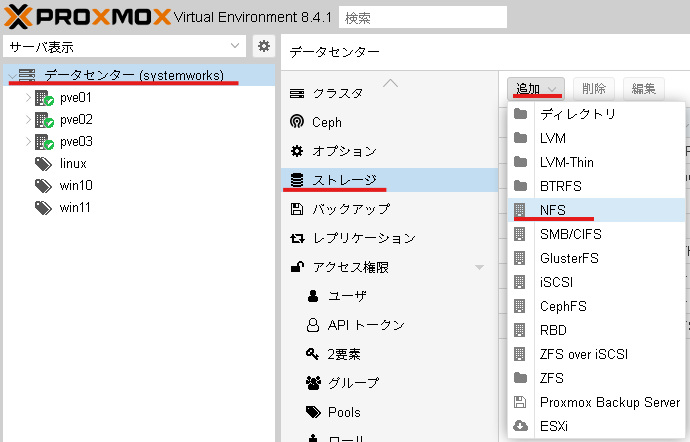This screenshot has width=690, height=442.
Task: Choose LVM-Thin storage type
Action: pos(596,162)
